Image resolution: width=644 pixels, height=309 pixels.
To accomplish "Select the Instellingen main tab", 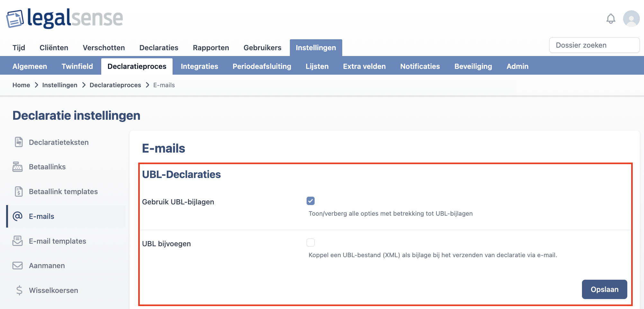I will point(316,48).
